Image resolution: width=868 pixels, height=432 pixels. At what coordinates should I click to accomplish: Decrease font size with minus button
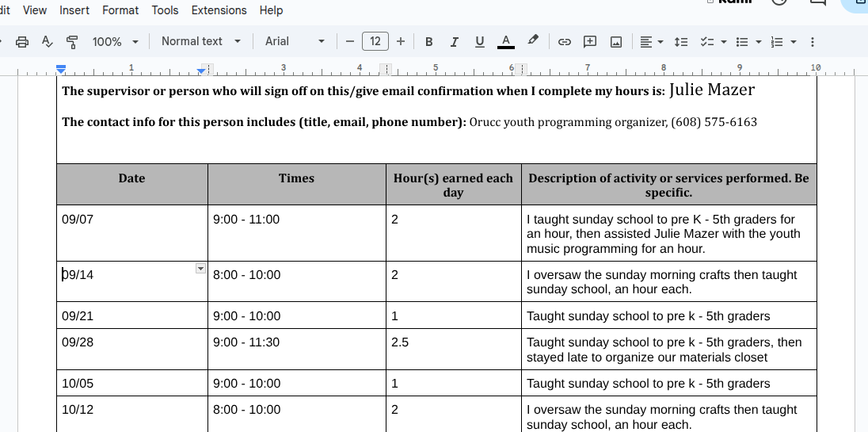tap(349, 41)
